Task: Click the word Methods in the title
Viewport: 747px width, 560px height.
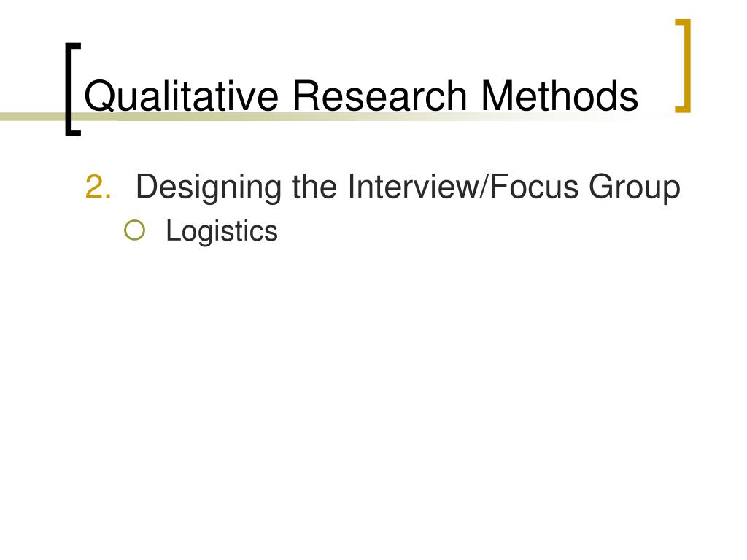Action: pos(560,96)
